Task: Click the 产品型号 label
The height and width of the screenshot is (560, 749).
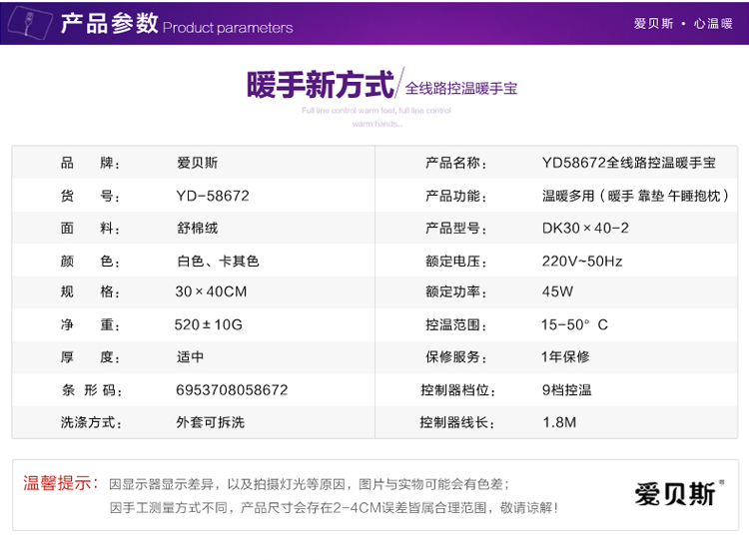Action: (x=455, y=229)
